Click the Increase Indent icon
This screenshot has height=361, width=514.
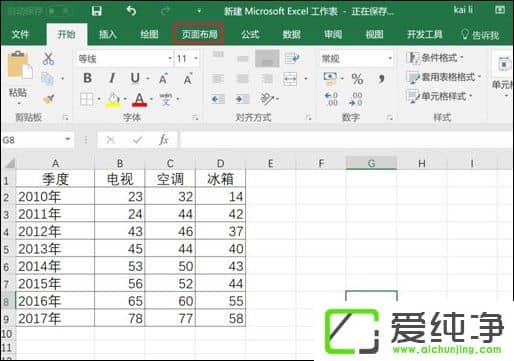point(242,99)
